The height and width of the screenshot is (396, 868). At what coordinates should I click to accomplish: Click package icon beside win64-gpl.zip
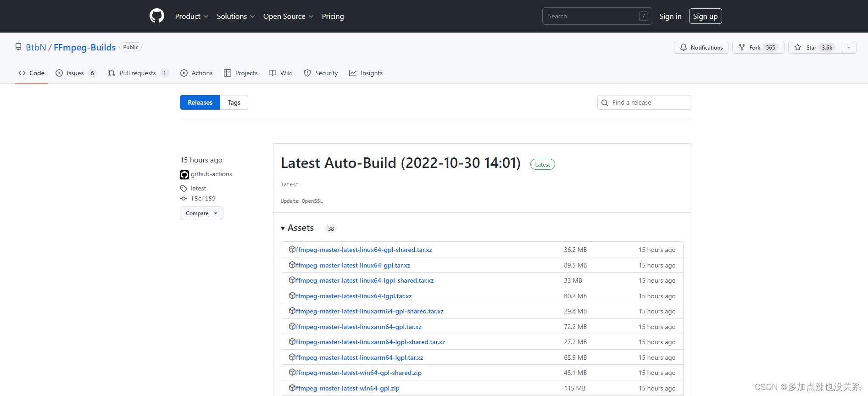[x=292, y=388]
